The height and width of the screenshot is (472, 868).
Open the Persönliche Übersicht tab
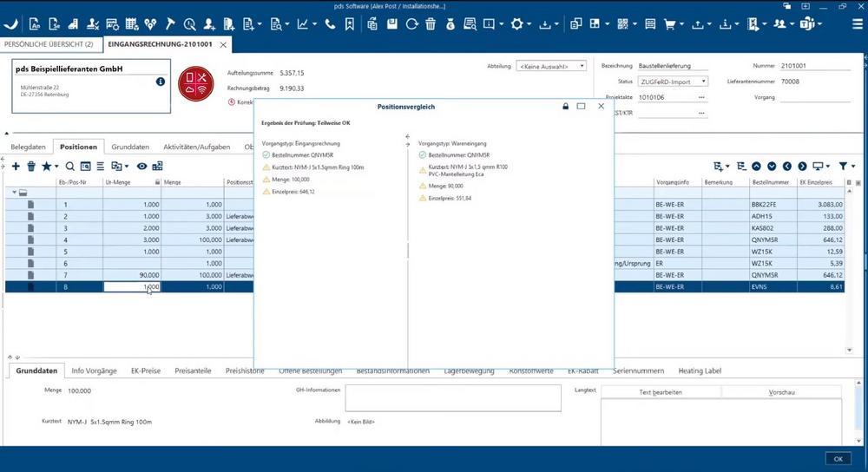49,43
